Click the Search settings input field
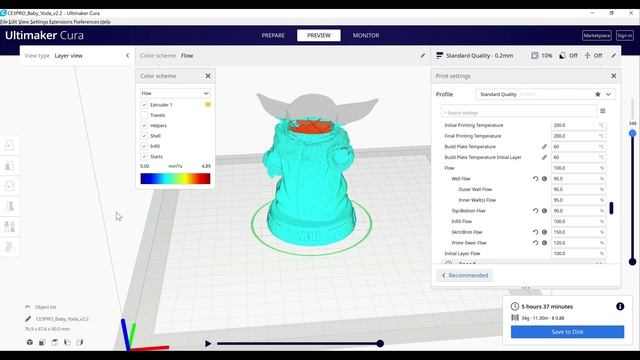Image resolution: width=640 pixels, height=360 pixels. coord(518,112)
